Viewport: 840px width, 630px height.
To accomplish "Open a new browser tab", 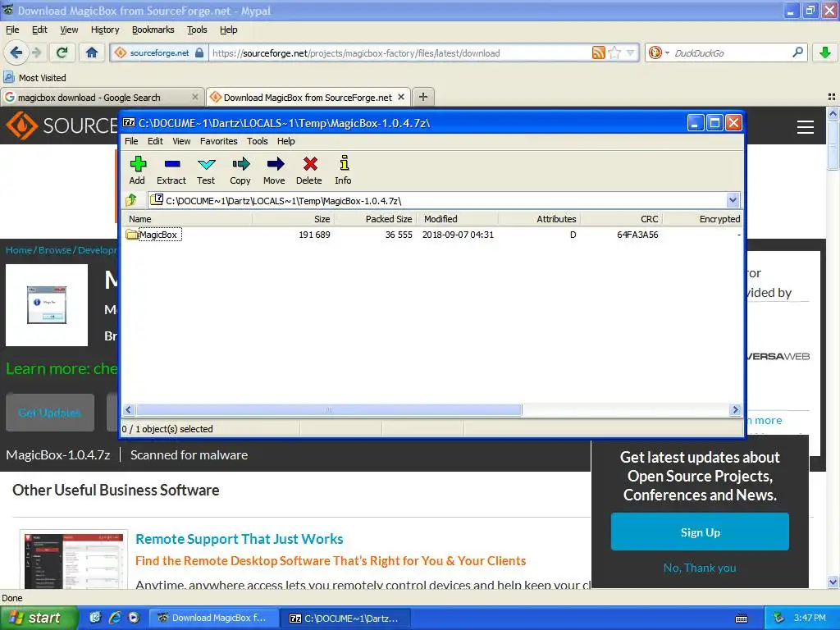I will click(423, 97).
